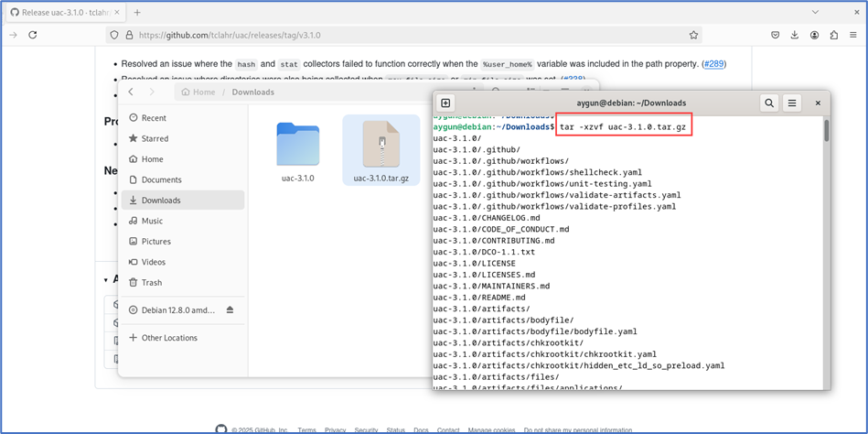This screenshot has width=868, height=434.
Task: Reload the page in the browser
Action: click(33, 35)
